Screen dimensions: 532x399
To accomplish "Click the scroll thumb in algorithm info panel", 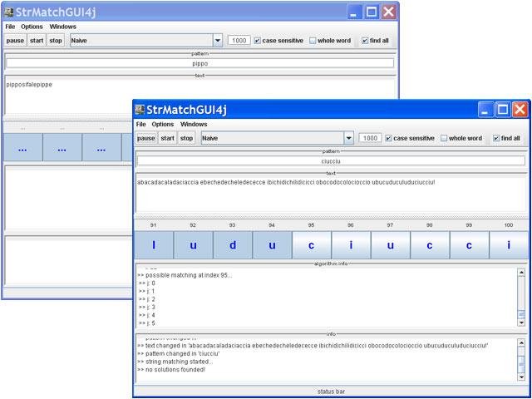I will pos(521,314).
